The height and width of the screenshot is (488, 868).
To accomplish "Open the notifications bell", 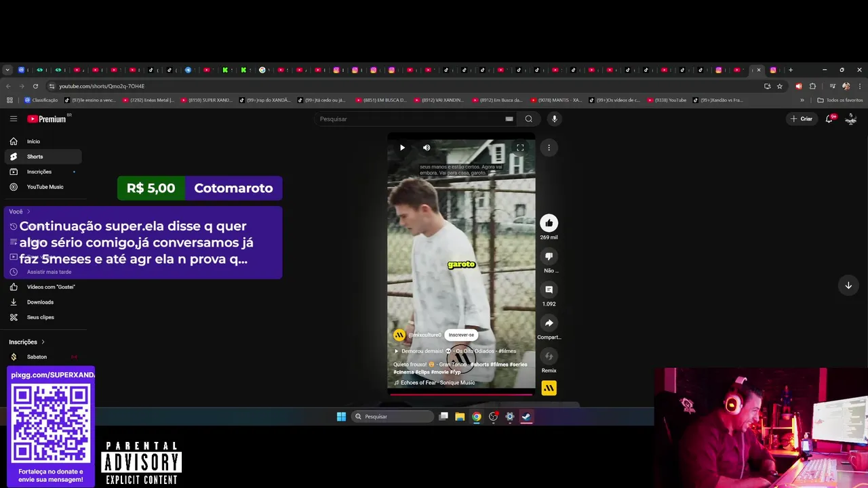I will 829,119.
